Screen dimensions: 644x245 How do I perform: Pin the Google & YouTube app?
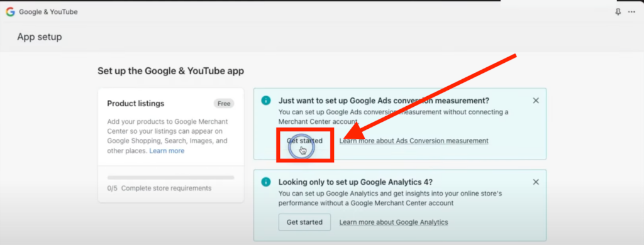click(x=618, y=12)
